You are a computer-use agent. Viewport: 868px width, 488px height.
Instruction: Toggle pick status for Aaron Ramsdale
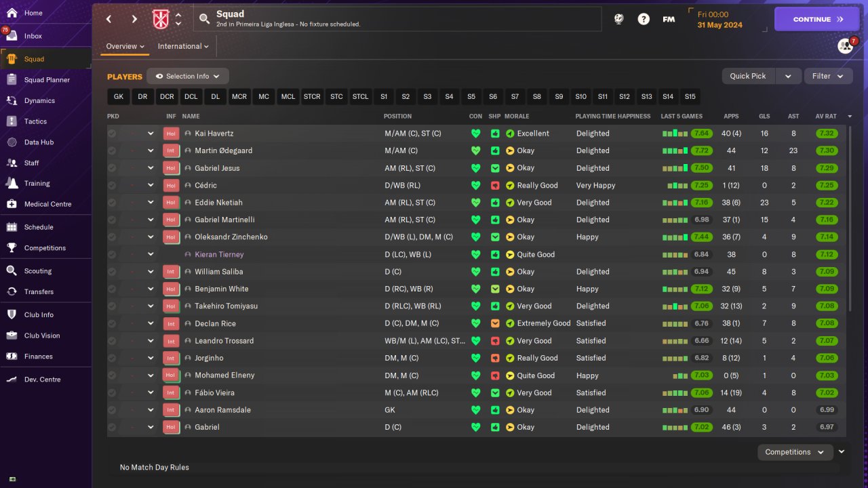112,410
